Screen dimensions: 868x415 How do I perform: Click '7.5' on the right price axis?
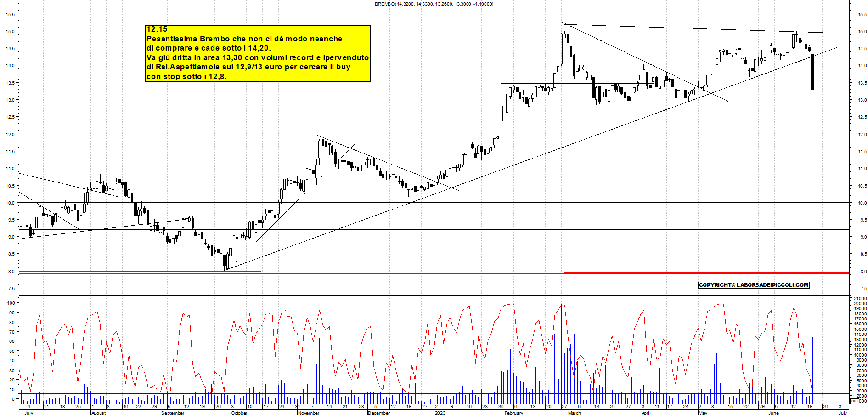pos(863,288)
